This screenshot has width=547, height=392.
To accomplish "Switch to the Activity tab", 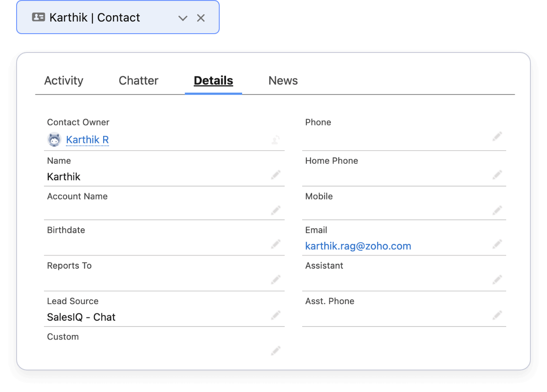I will (x=64, y=81).
